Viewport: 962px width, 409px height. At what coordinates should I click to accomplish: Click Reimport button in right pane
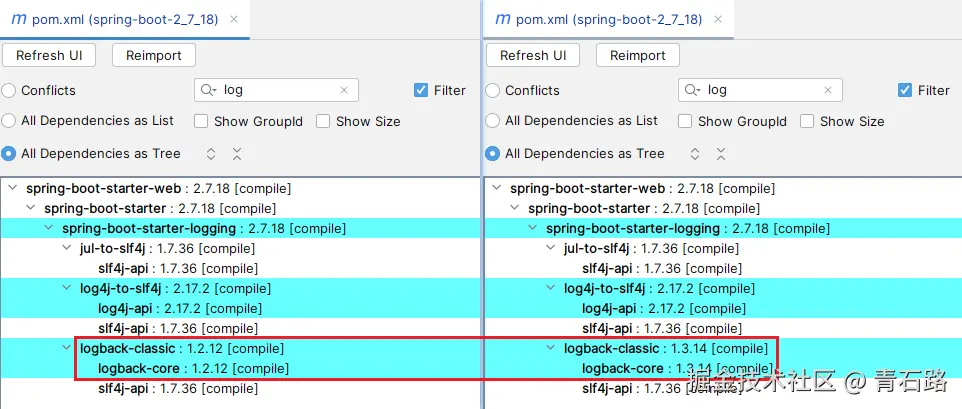638,55
